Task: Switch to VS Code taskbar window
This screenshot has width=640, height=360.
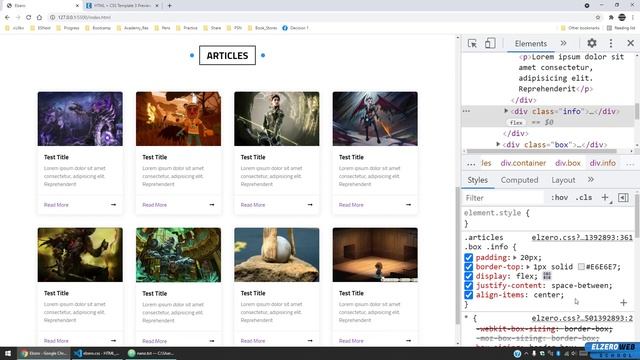Action: [x=97, y=353]
